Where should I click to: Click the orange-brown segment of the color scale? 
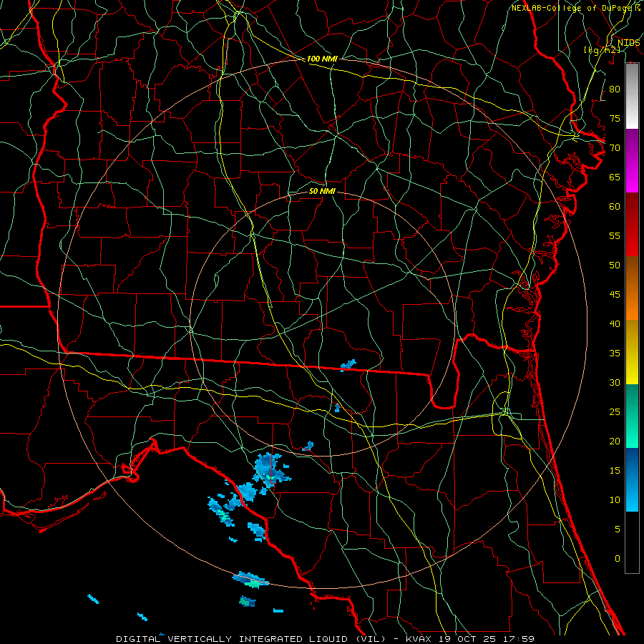point(632,288)
